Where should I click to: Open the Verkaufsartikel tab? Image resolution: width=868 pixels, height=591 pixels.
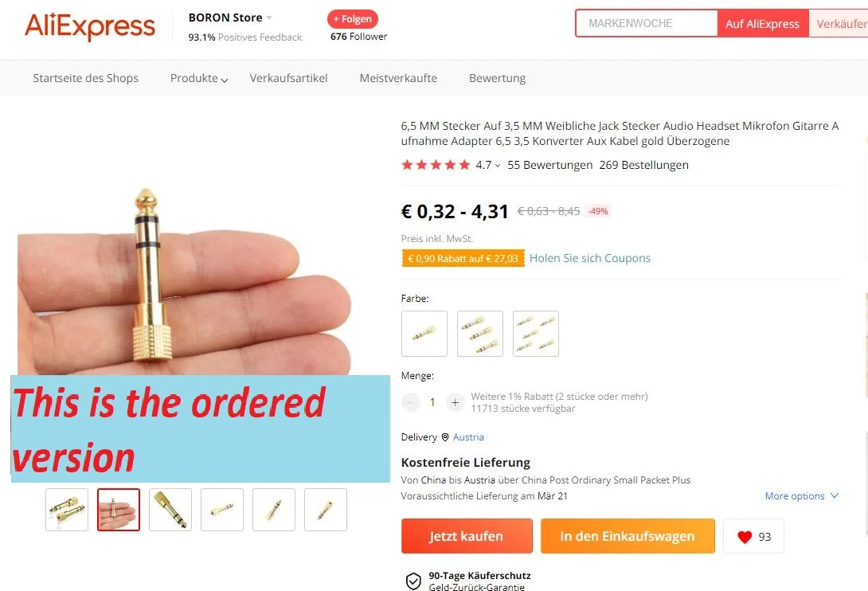click(x=288, y=78)
